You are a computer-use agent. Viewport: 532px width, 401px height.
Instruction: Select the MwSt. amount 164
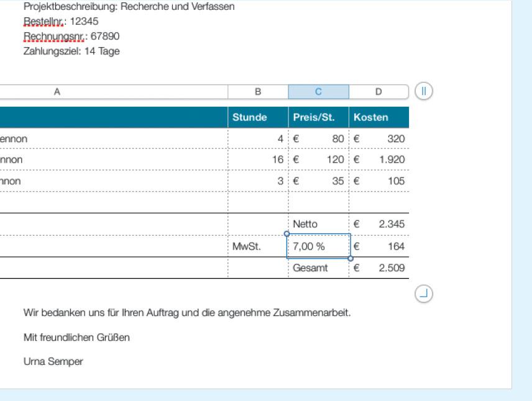pyautogui.click(x=379, y=246)
